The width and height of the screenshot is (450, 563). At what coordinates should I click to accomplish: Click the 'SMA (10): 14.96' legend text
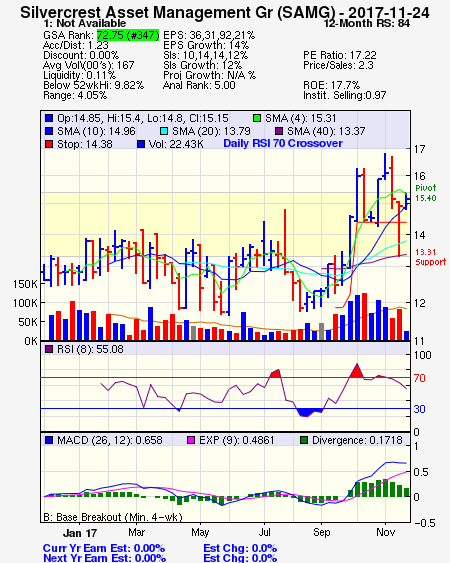96,131
